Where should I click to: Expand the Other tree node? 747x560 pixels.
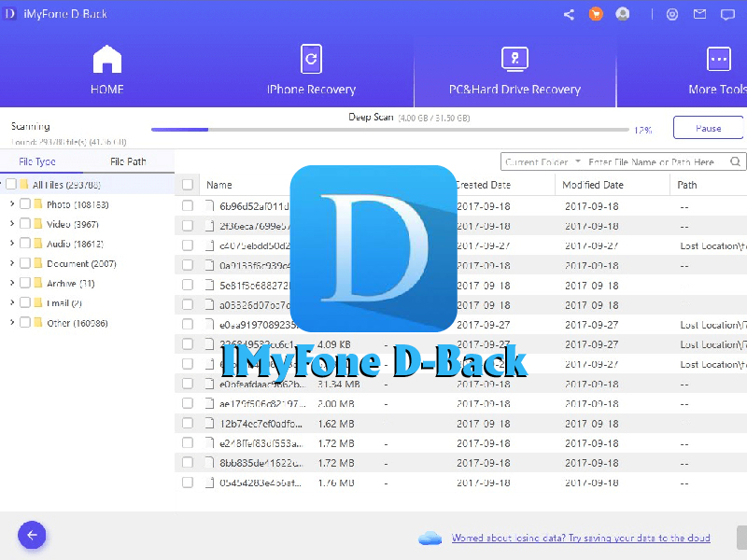(x=12, y=322)
